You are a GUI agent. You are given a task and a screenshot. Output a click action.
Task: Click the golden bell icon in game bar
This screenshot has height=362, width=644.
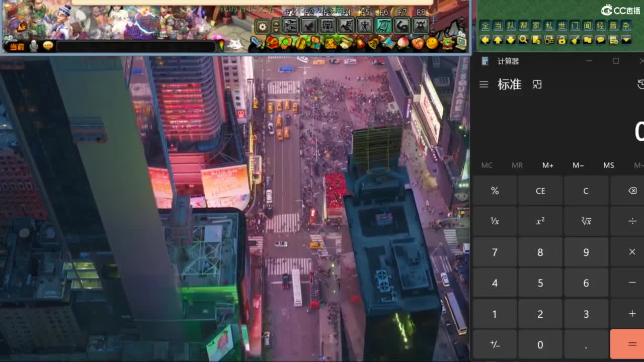(374, 43)
